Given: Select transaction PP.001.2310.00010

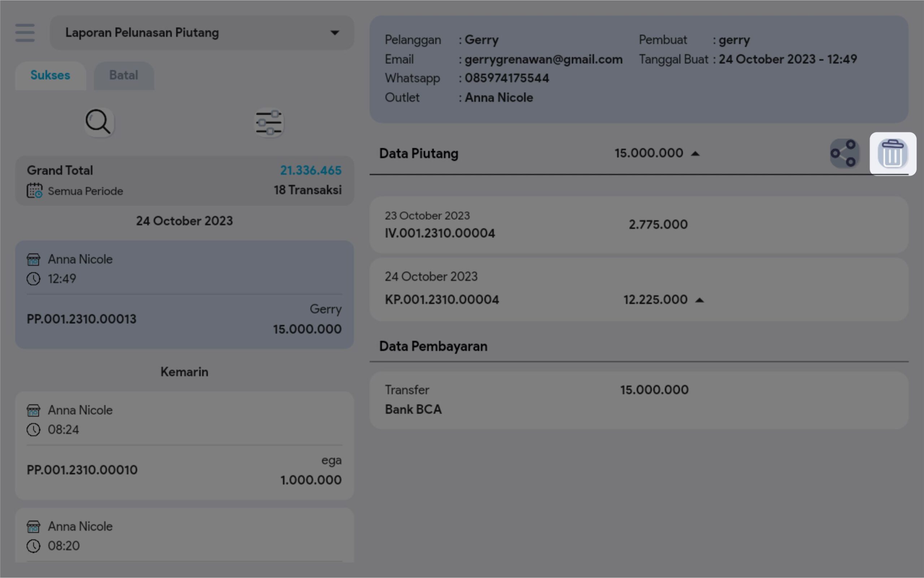Looking at the screenshot, I should [184, 446].
